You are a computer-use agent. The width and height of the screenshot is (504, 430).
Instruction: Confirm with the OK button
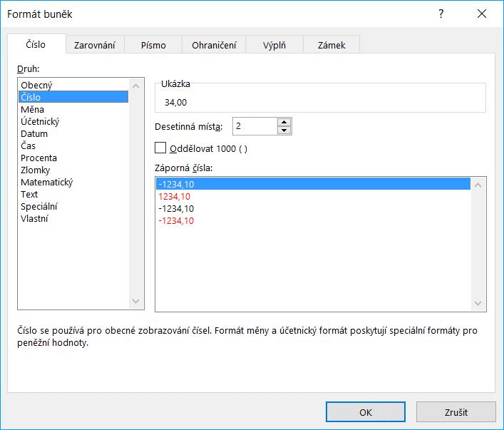366,412
